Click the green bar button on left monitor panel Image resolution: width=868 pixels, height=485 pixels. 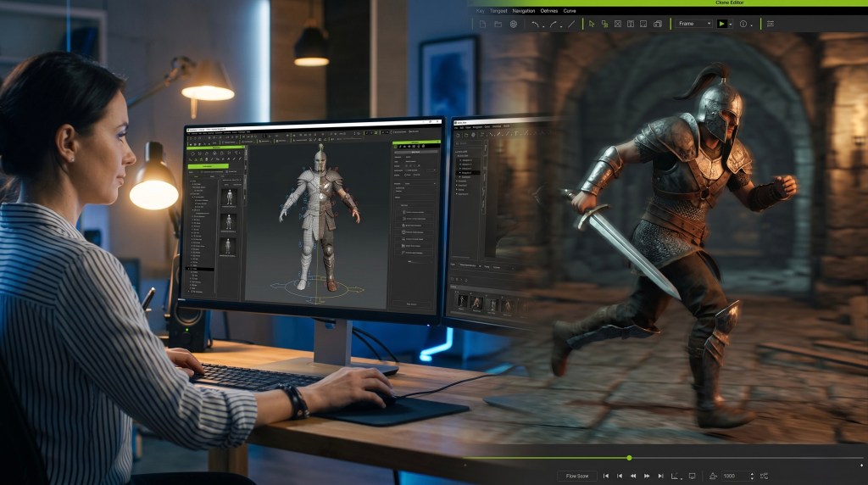pyautogui.click(x=209, y=166)
